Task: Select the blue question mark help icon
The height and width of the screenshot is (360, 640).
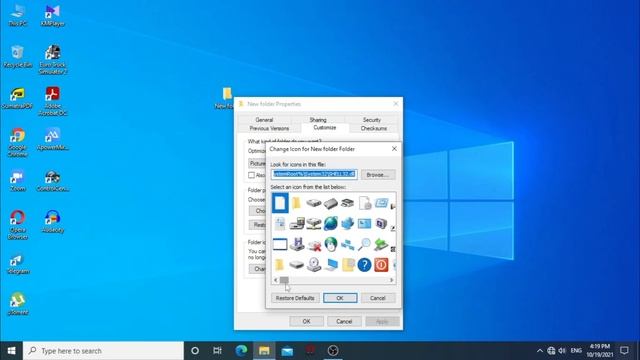Action: pyautogui.click(x=364, y=264)
